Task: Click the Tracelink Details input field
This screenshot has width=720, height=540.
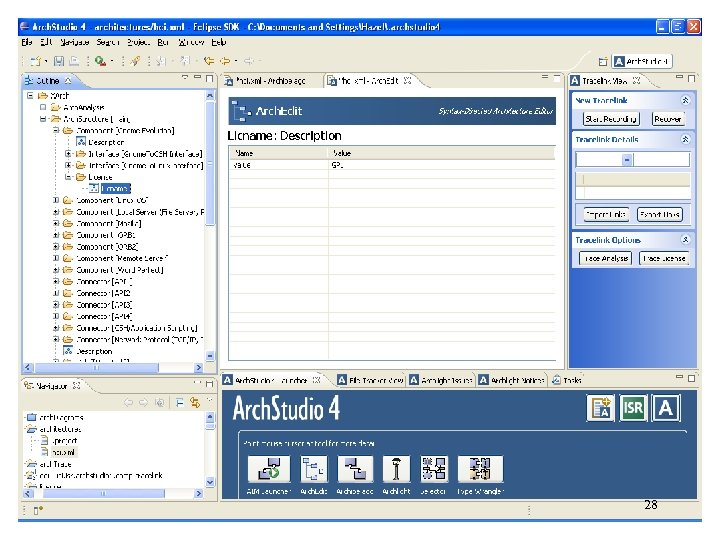Action: point(633,159)
